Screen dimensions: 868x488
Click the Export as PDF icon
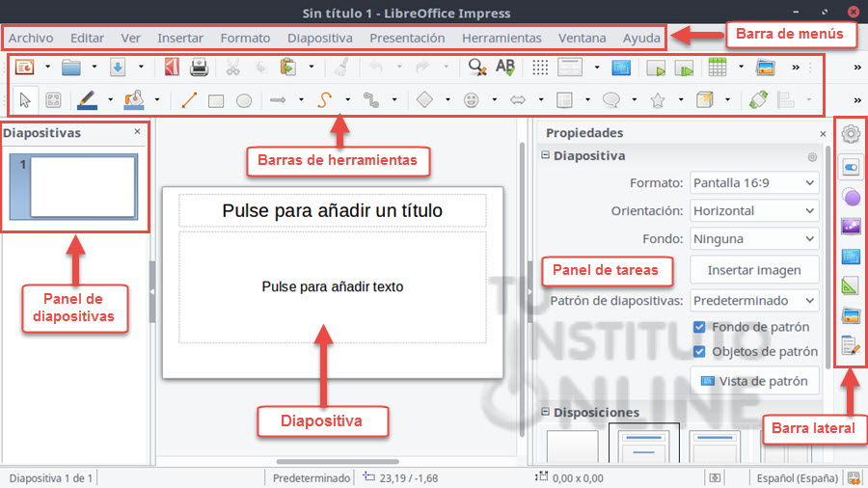(173, 68)
